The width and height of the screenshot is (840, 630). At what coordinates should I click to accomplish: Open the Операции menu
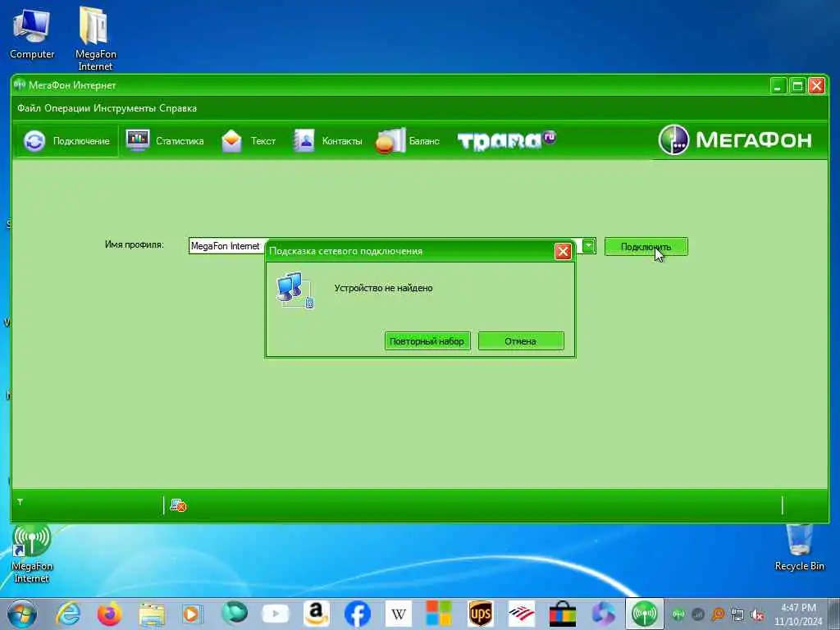coord(67,108)
